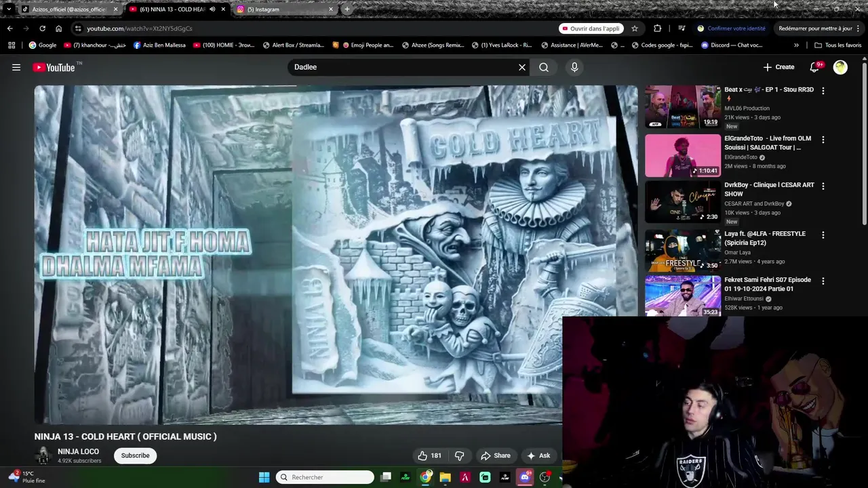Run search with the magnifier button
Viewport: 868px width, 488px height.
click(x=544, y=67)
